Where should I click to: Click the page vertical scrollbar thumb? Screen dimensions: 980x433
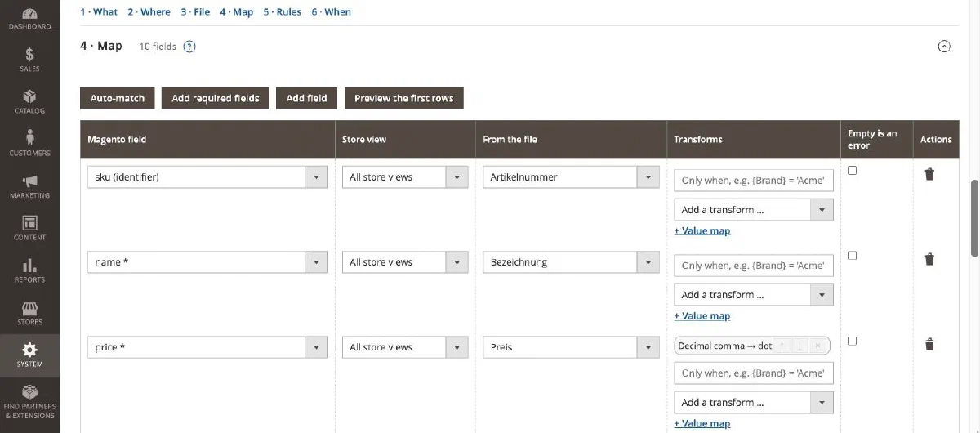click(x=974, y=217)
